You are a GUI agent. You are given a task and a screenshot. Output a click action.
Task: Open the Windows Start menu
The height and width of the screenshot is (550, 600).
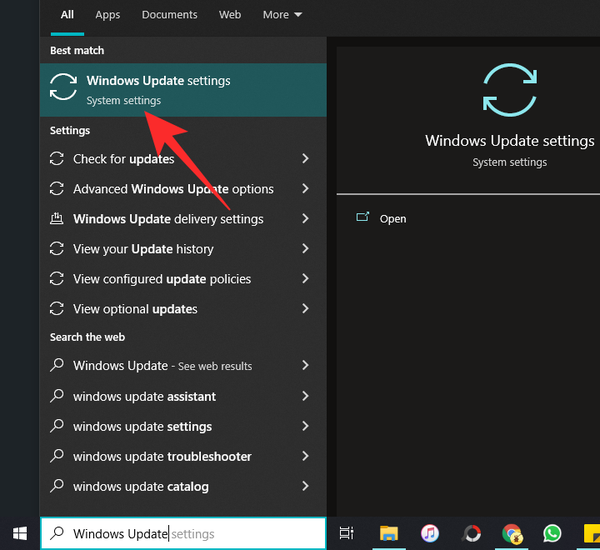[20, 533]
